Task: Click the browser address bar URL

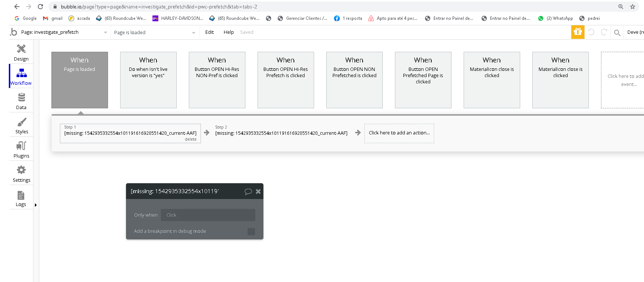Action: pos(159,7)
